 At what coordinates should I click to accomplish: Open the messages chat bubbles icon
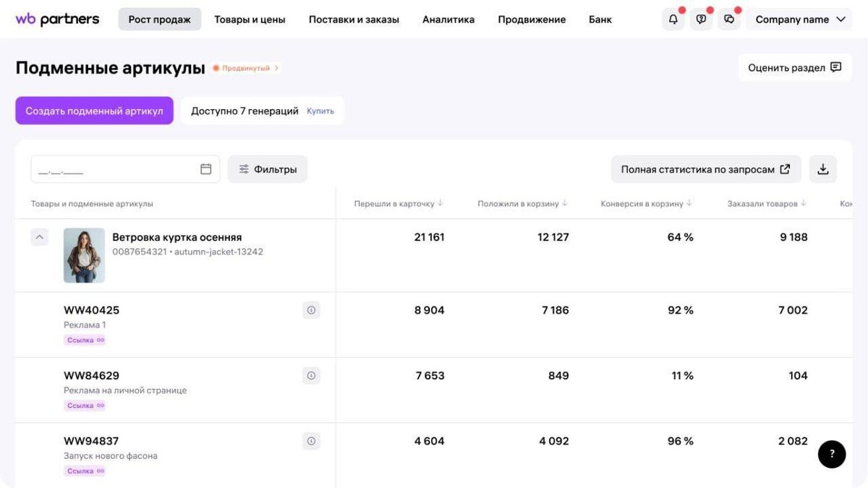729,20
